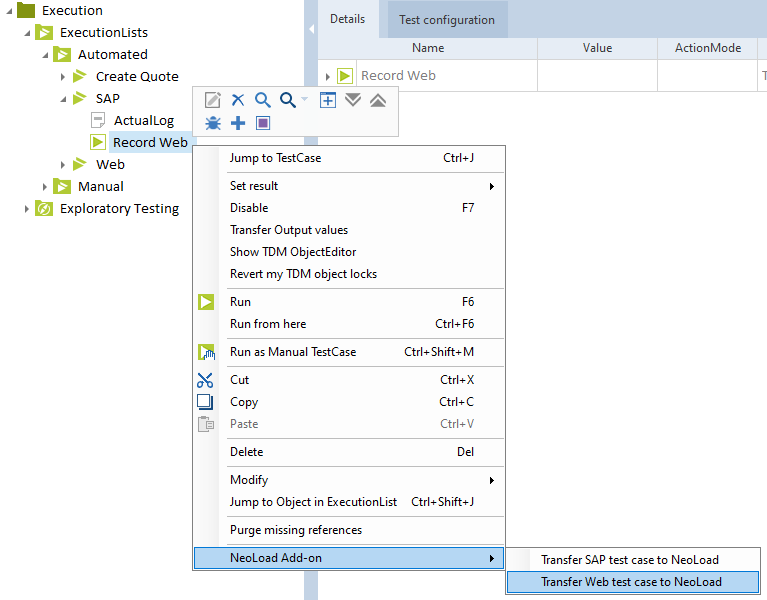
Task: Choose Jump to Object in ExecutionList
Action: (349, 502)
